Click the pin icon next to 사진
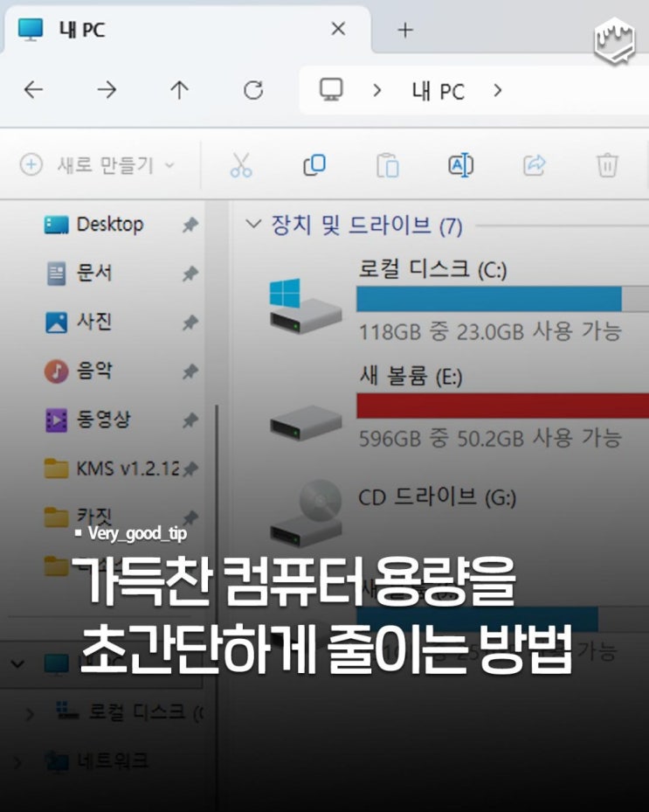The image size is (649, 812). [x=190, y=323]
